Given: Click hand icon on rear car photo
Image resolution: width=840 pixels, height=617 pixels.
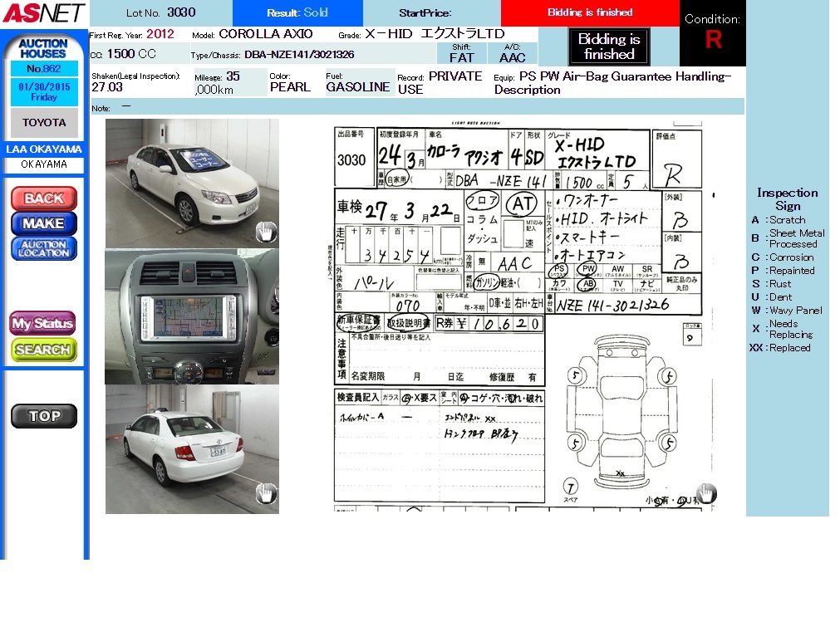Looking at the screenshot, I should (265, 492).
